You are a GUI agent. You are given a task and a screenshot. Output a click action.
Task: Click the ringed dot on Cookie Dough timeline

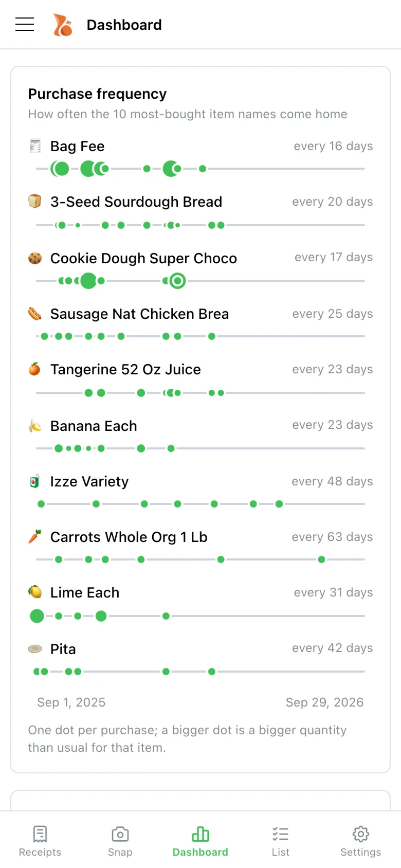coord(178,281)
